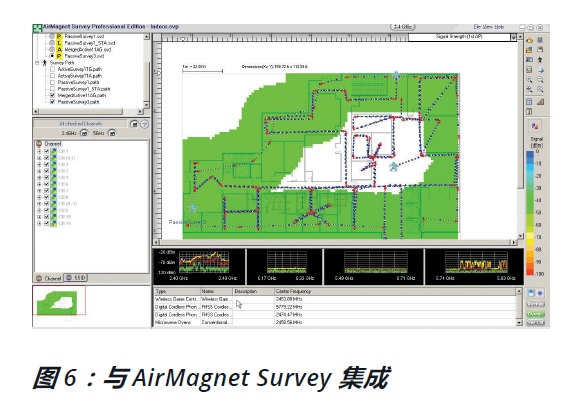This screenshot has width=587, height=411.
Task: Click the Survey Path walking-man icon in tree
Action: pos(45,63)
